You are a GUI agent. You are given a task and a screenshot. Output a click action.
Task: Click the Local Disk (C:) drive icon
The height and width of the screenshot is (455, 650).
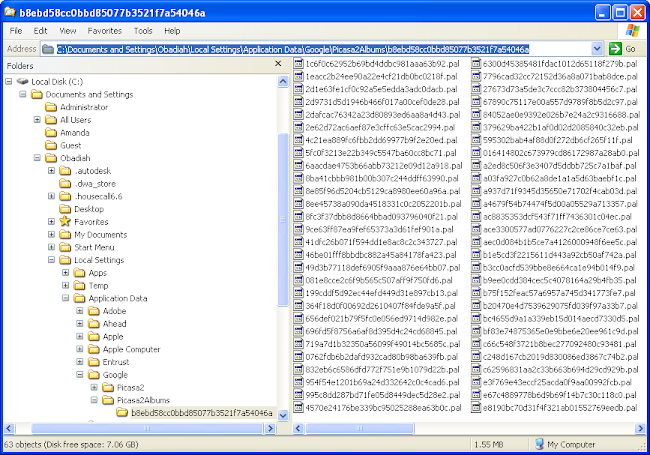22,81
